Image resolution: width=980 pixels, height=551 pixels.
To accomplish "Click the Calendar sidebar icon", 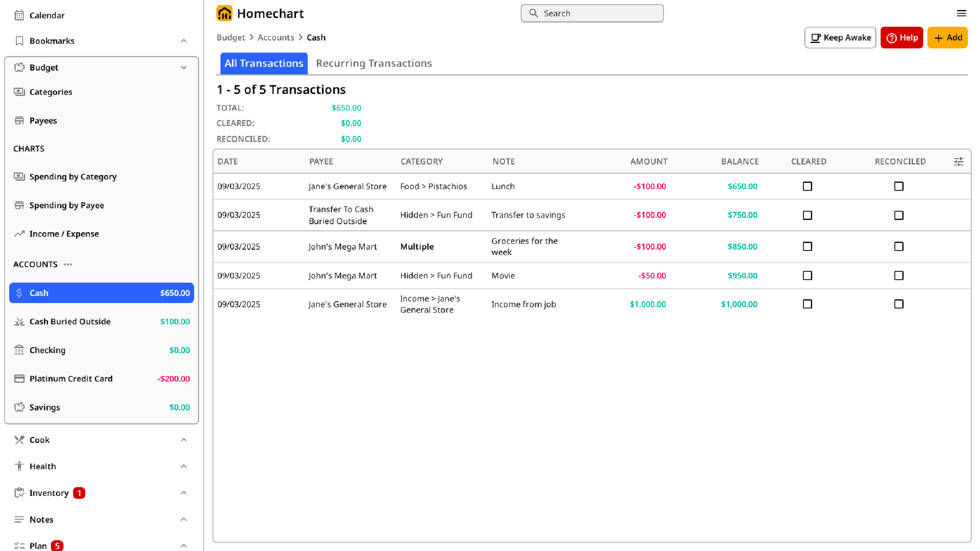I will 19,15.
